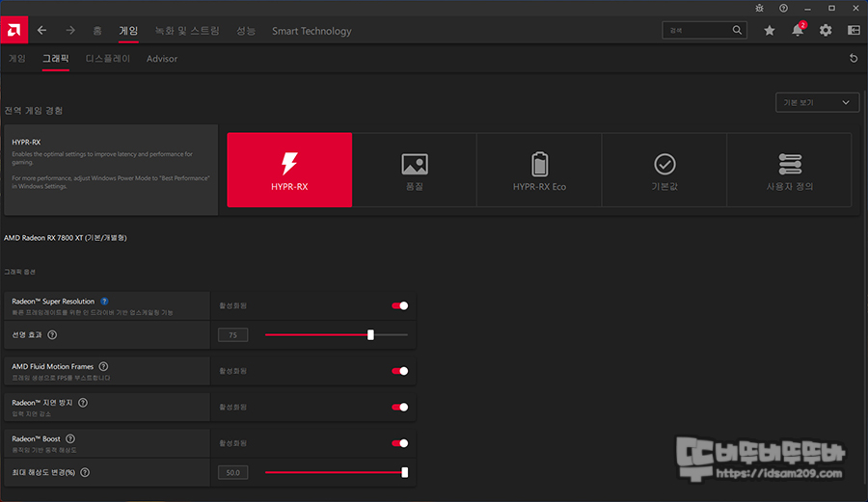Click the 선명 효과 slider handle
Screen dimensions: 868x502
coord(371,335)
